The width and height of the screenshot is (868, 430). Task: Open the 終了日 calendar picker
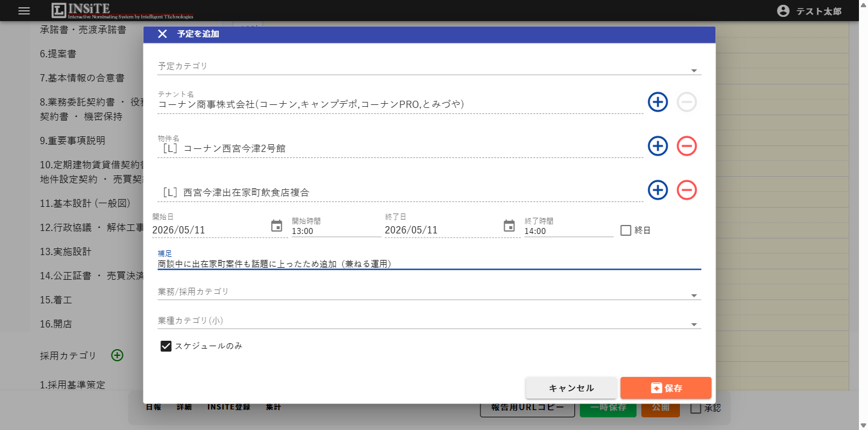click(509, 226)
